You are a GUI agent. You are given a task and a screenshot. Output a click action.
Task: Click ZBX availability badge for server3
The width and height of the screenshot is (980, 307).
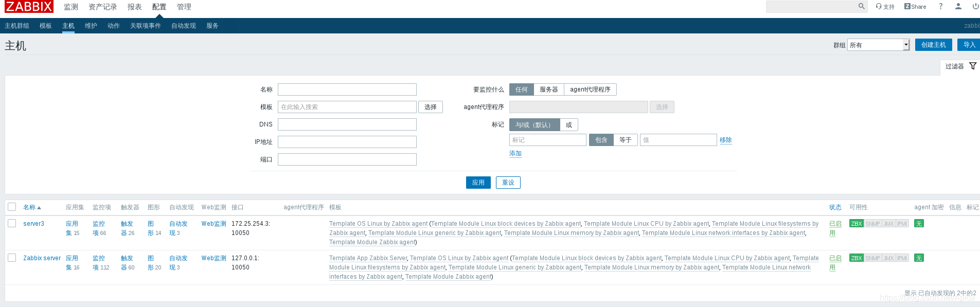(x=857, y=224)
